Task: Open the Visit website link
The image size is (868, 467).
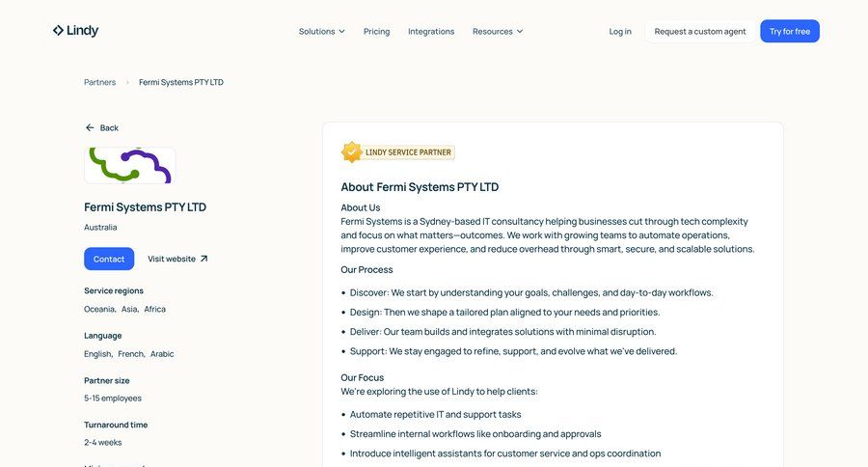Action: [x=177, y=259]
